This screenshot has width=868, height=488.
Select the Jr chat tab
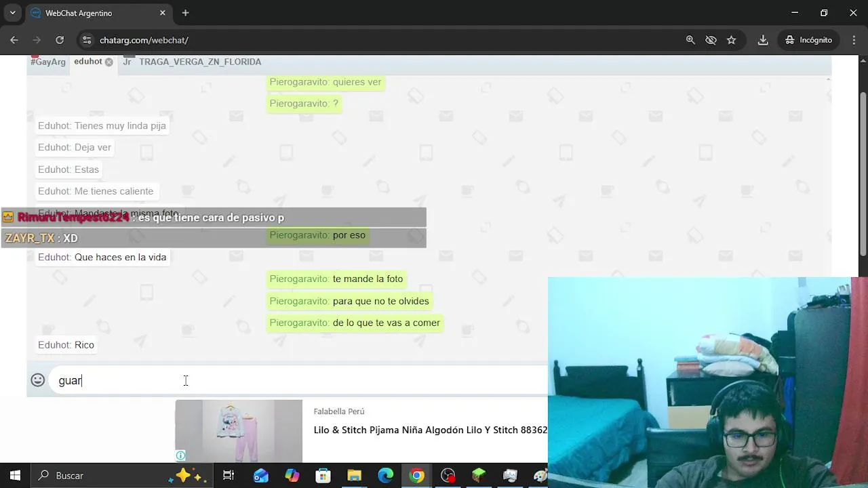pyautogui.click(x=127, y=62)
